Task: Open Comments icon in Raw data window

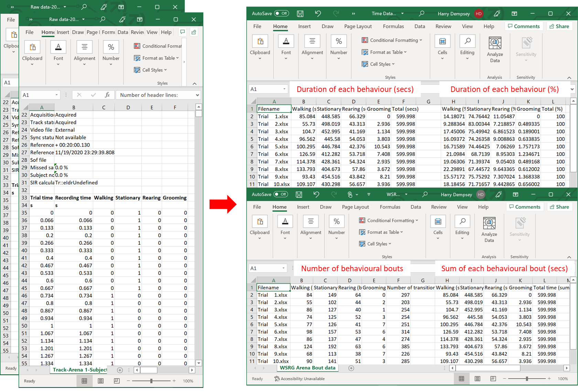Action: [x=182, y=32]
